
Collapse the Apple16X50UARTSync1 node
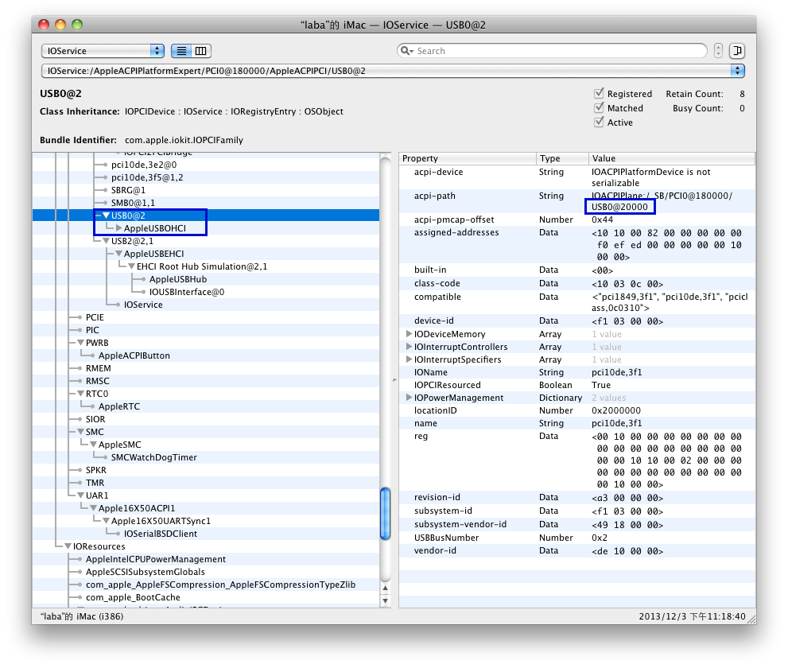106,521
